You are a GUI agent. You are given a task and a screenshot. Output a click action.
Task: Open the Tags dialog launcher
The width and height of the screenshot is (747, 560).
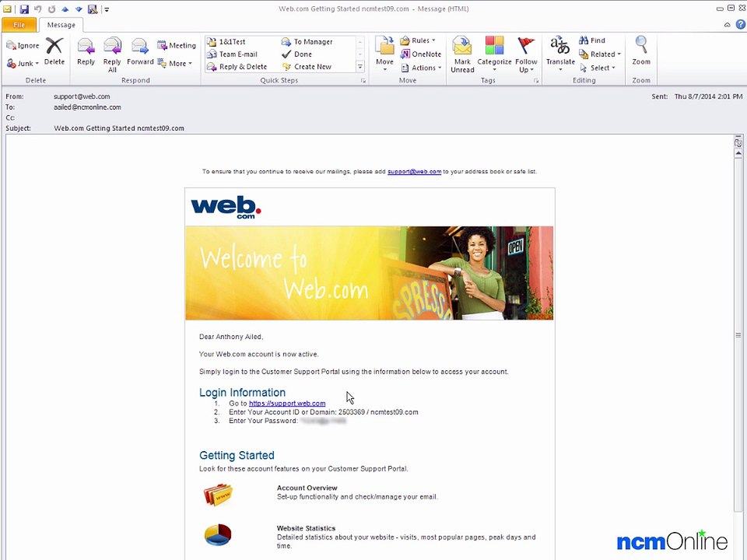point(536,81)
